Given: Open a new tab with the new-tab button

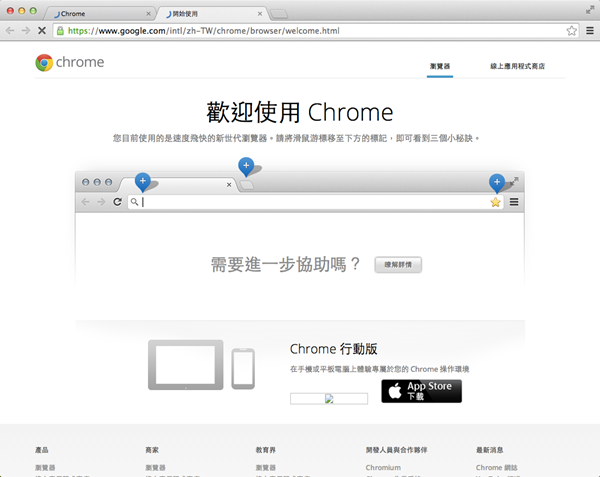Looking at the screenshot, I should pyautogui.click(x=280, y=15).
